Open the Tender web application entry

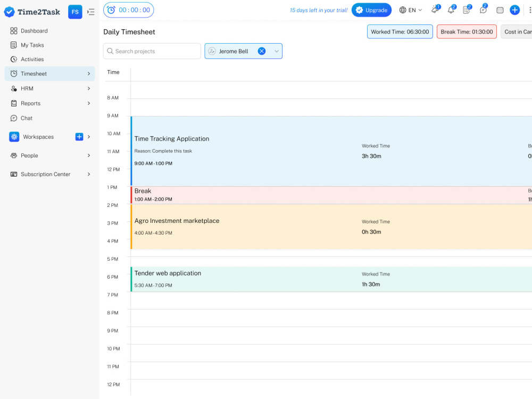click(x=331, y=279)
